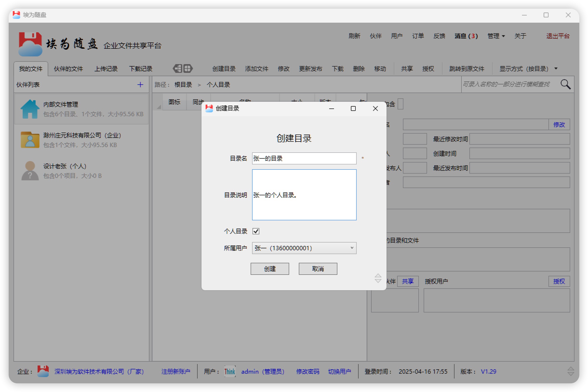The width and height of the screenshot is (588, 392).
Task: Click the plus icon to add partner
Action: click(x=140, y=85)
